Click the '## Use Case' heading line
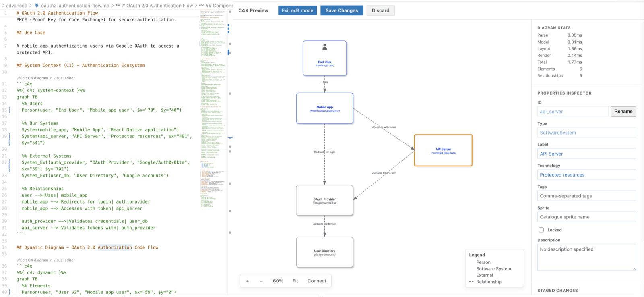 pos(31,33)
